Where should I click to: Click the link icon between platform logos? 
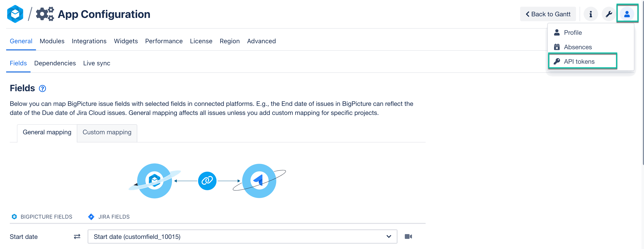207,181
